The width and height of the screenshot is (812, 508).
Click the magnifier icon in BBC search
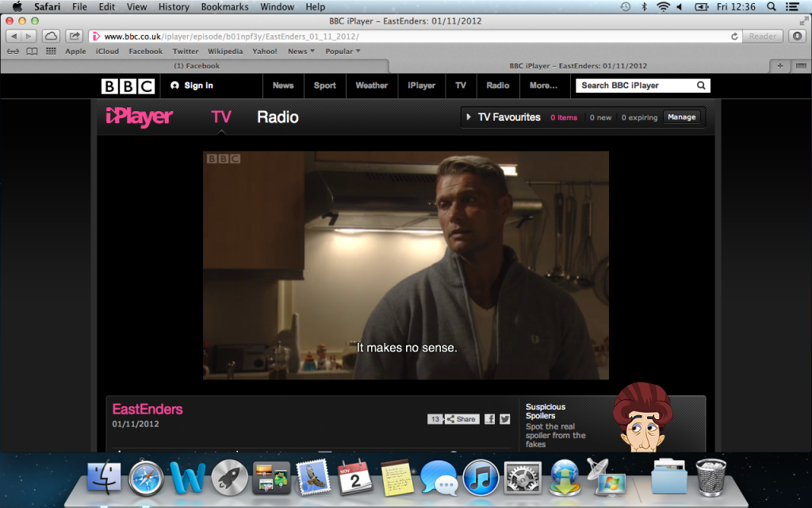click(701, 86)
